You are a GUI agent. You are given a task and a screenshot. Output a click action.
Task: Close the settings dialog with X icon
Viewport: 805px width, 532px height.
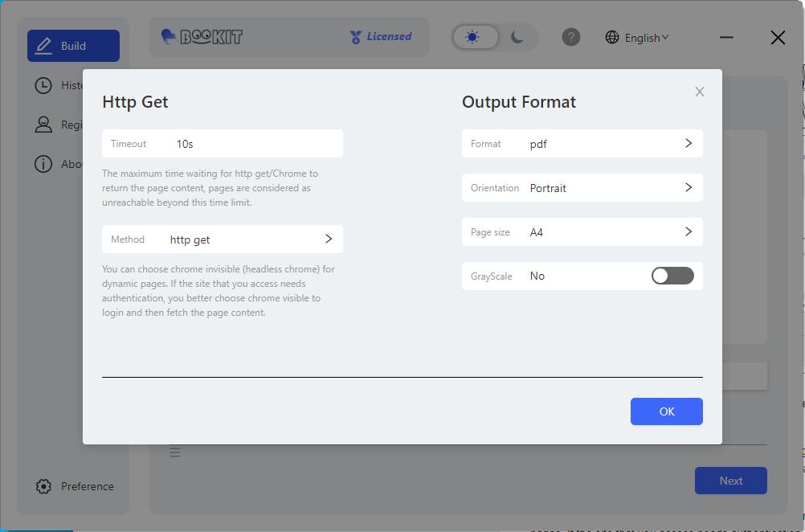coord(699,92)
